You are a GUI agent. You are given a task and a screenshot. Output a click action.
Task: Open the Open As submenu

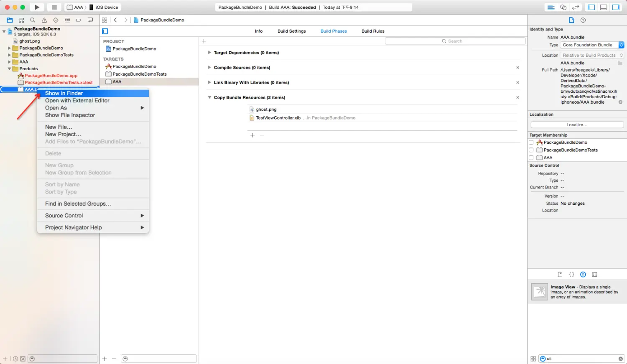coord(93,108)
